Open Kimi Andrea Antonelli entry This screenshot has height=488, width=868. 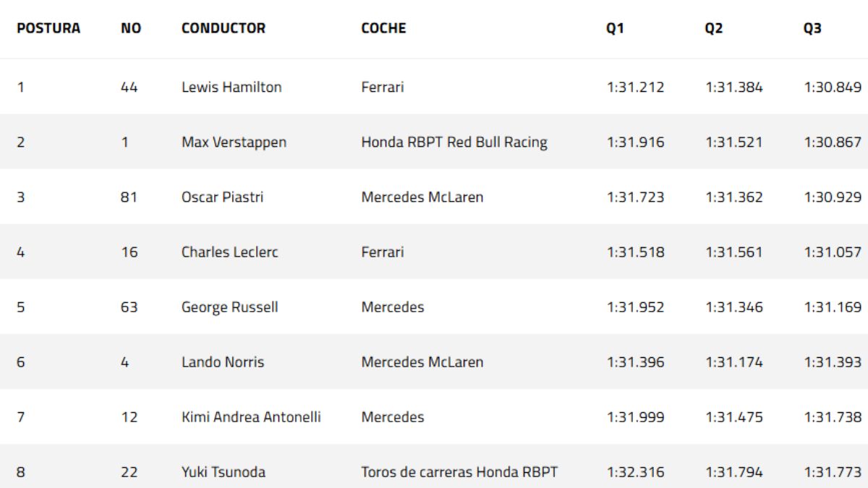coord(251,417)
